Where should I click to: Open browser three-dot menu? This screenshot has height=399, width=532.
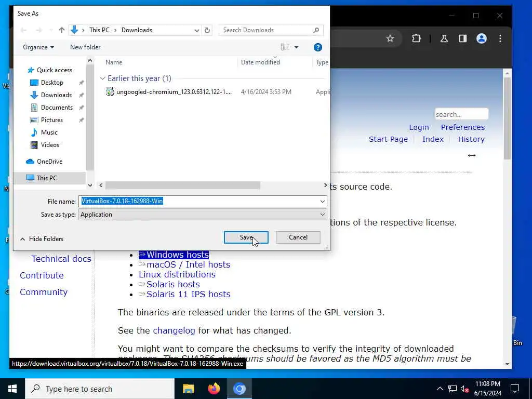pos(500,38)
